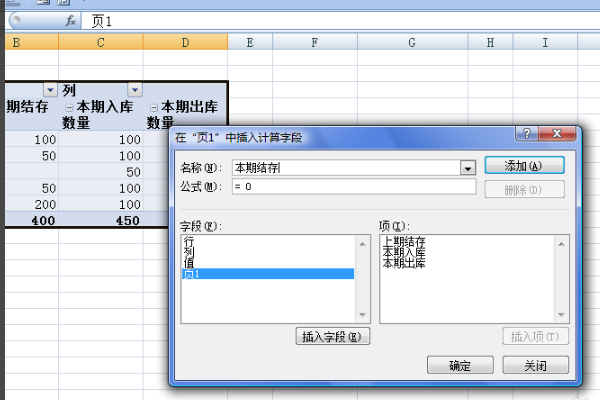Click items list scroll down arrow
Image resolution: width=600 pixels, height=400 pixels.
point(561,315)
